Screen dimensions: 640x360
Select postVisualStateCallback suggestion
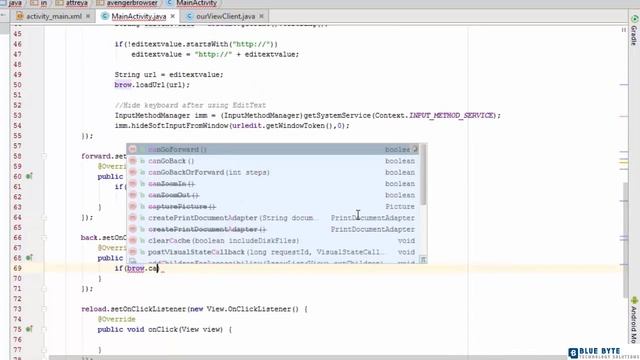tap(273, 252)
